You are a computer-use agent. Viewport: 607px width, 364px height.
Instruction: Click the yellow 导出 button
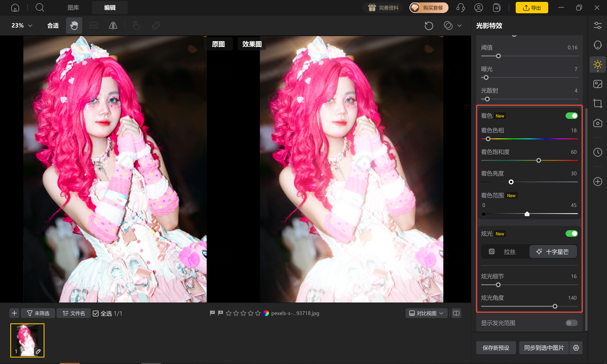[x=532, y=8]
